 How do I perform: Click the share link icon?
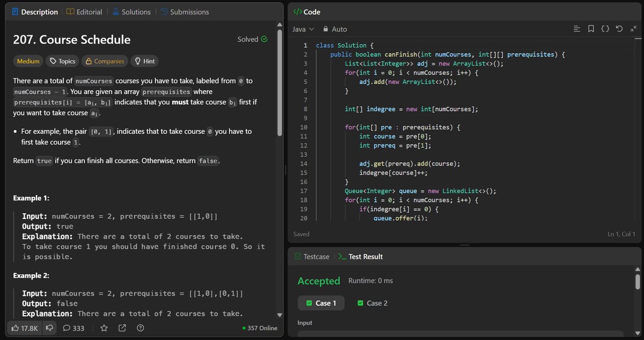122,328
